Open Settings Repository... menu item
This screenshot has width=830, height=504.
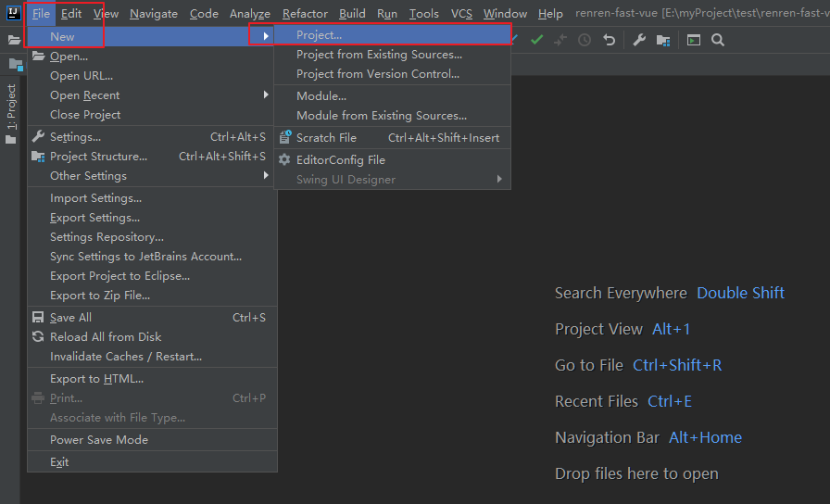pos(152,237)
